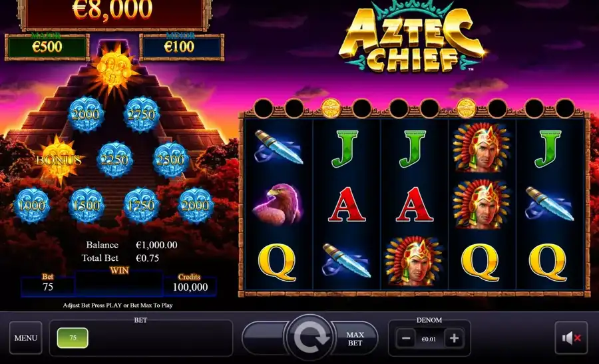Click the blue 1000 medallion
This screenshot has width=599, height=364.
coord(32,206)
